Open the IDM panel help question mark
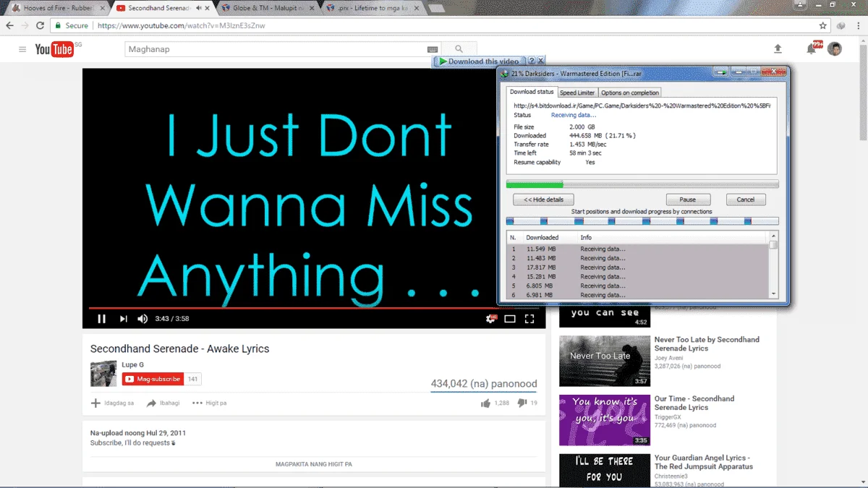Screen dimensions: 868x488 coord(532,61)
